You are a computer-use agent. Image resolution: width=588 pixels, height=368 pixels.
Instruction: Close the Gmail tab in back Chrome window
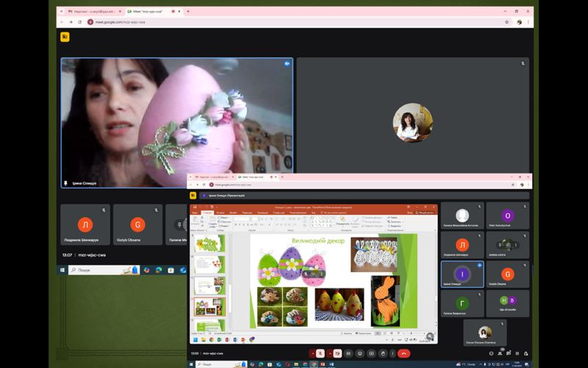click(x=120, y=12)
